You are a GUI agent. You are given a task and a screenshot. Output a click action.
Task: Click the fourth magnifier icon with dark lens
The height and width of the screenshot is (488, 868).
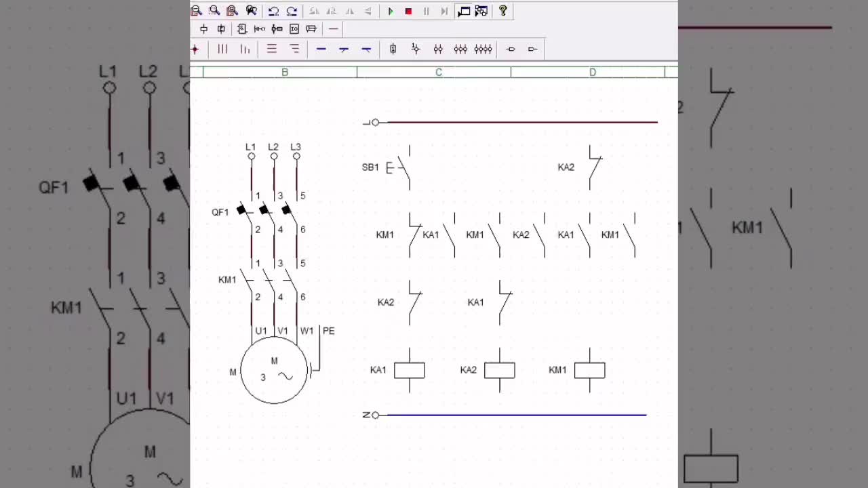251,11
